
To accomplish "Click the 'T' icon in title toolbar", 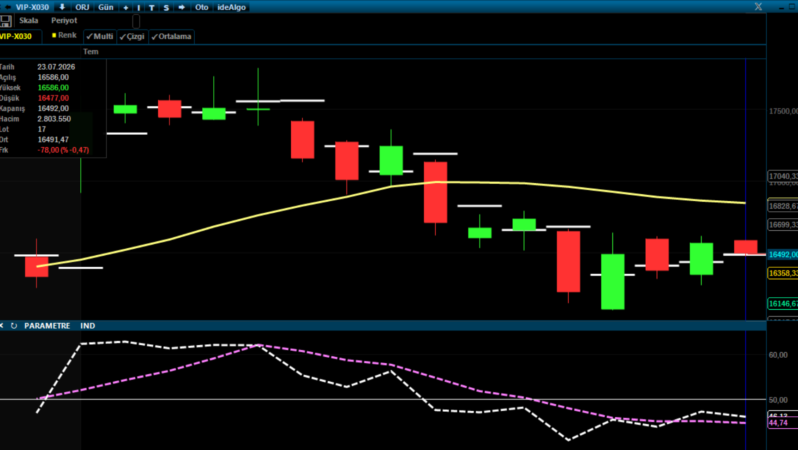I will pos(152,8).
